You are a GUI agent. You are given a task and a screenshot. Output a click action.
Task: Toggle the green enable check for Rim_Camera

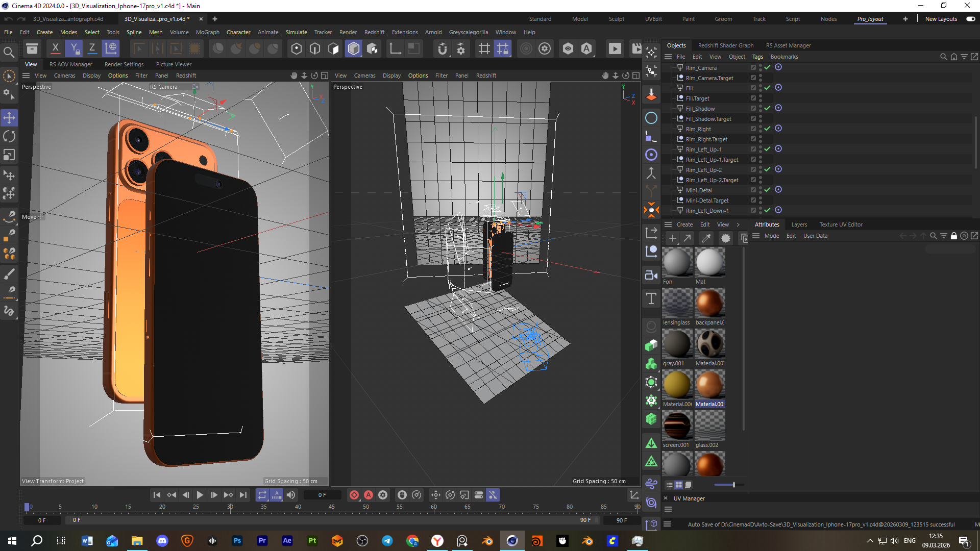[x=767, y=67]
